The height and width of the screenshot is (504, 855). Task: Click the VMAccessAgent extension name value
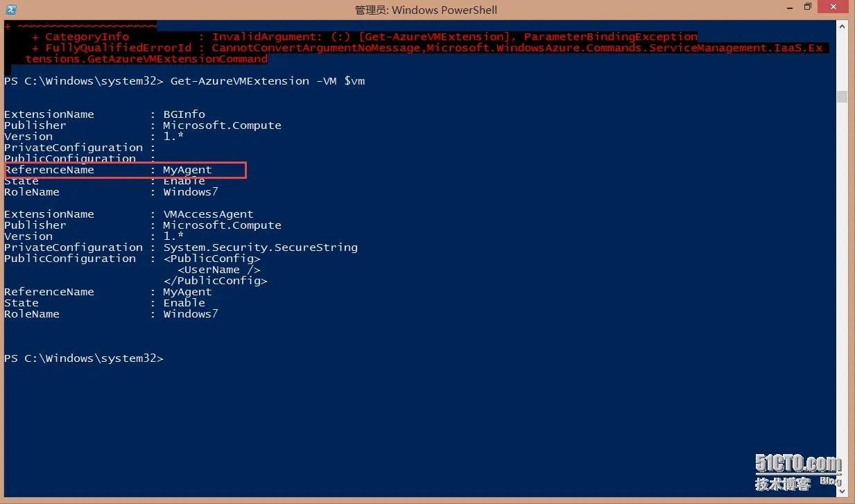(208, 214)
